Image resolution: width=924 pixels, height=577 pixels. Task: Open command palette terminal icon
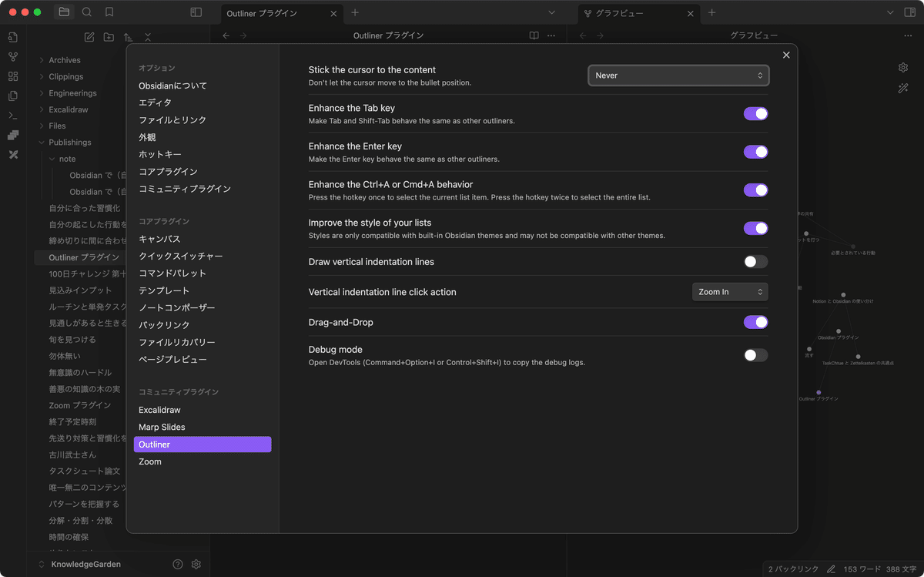(x=13, y=116)
